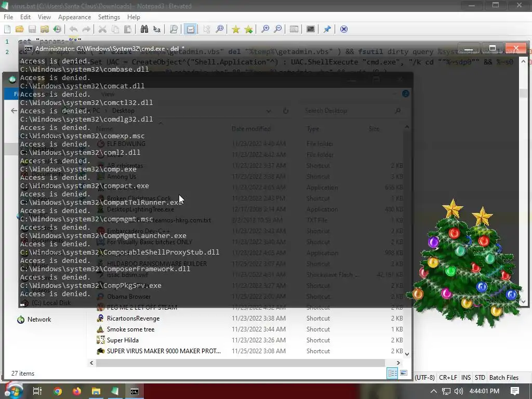Click the Open file folder icon in Notepad3

pos(19,29)
